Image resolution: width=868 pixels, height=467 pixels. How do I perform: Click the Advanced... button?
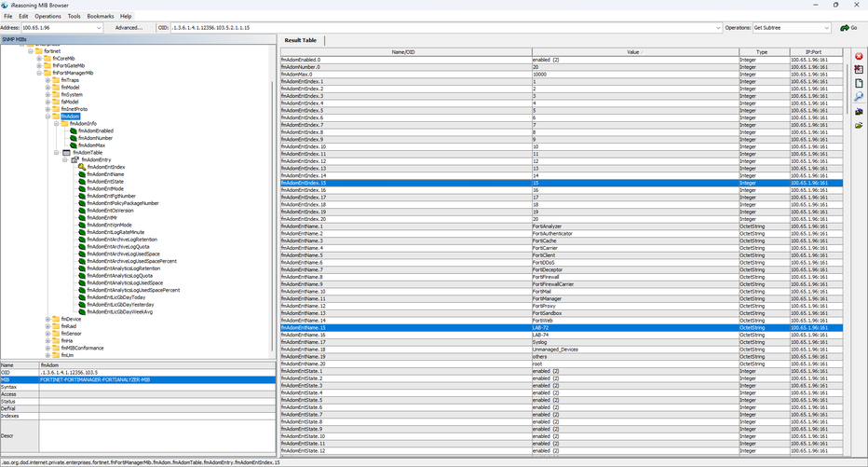(x=129, y=28)
